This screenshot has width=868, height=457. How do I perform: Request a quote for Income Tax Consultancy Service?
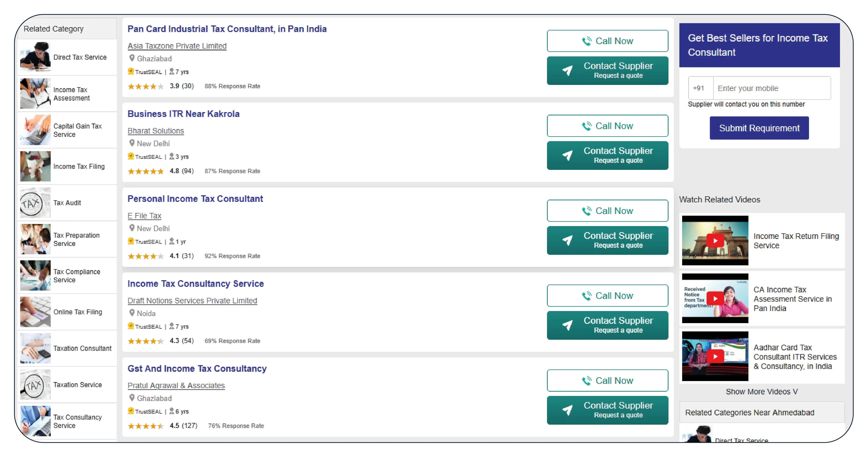[x=607, y=325]
